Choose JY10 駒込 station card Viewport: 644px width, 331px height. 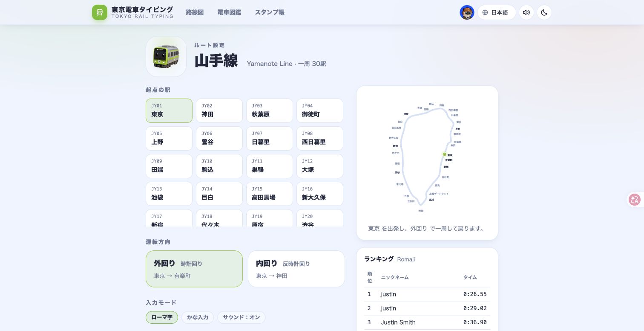tap(219, 166)
